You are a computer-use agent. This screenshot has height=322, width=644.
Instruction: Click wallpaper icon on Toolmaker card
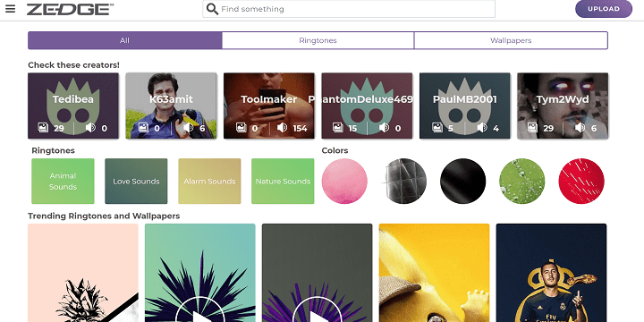[x=241, y=128]
